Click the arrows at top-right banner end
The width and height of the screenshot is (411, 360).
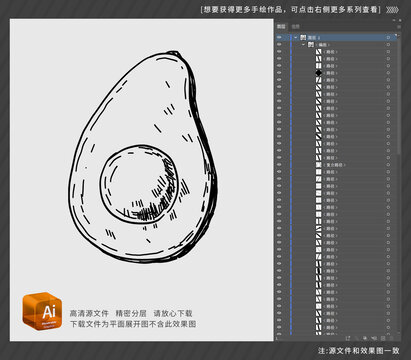pos(393,10)
